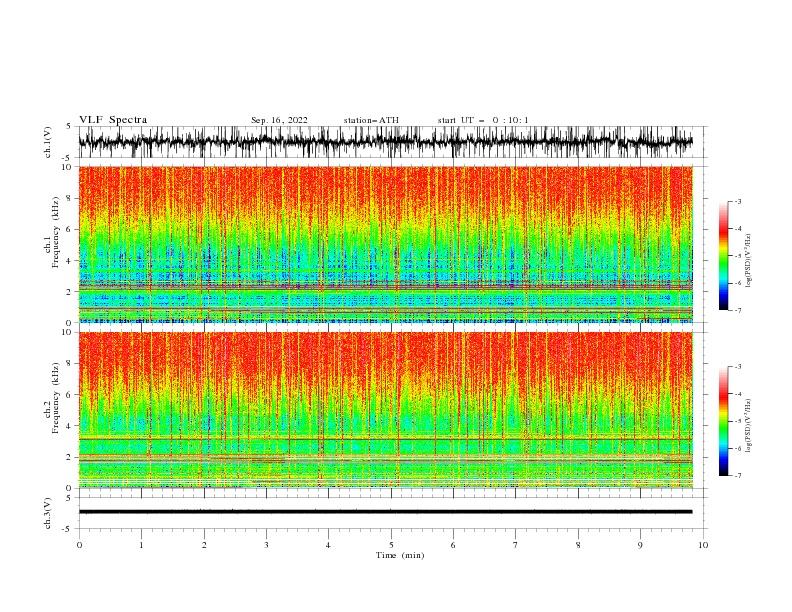Click the "start UT = 0 :10: 1" text

coord(483,120)
